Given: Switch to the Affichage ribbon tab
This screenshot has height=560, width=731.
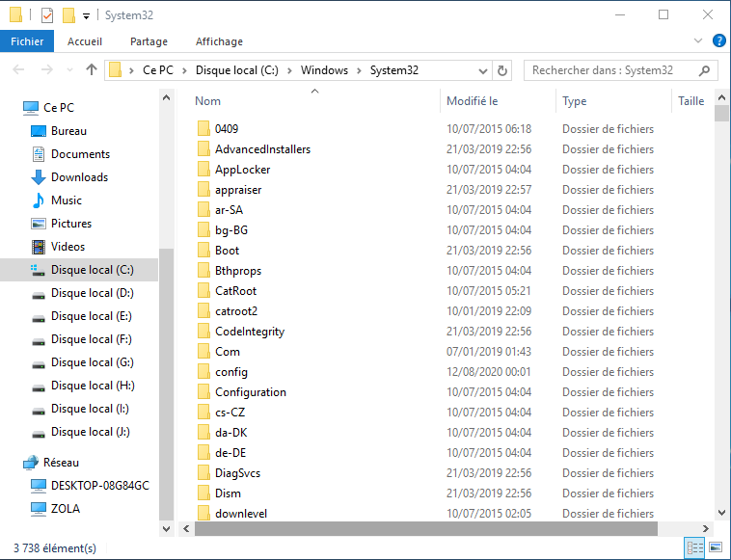Looking at the screenshot, I should click(x=219, y=41).
